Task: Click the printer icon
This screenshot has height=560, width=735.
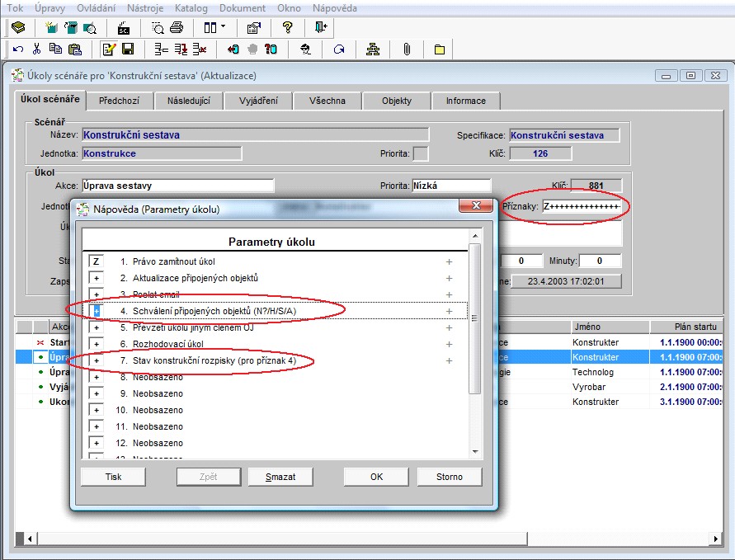Action: 177,28
